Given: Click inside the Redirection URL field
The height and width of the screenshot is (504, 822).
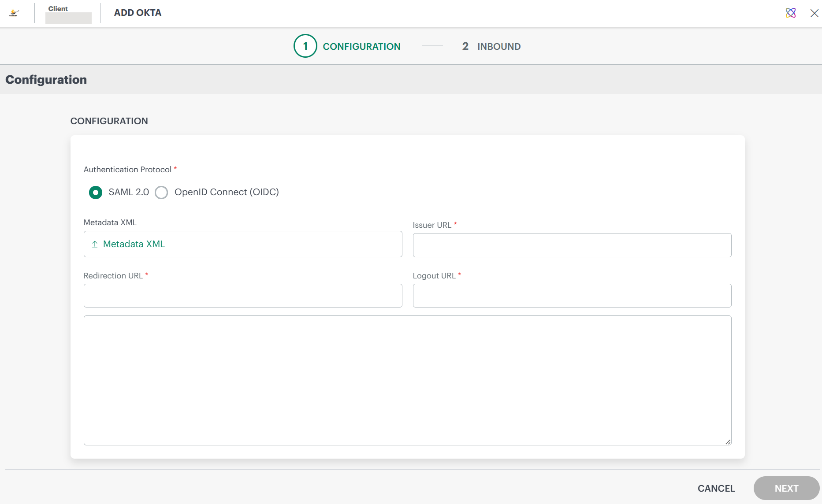Looking at the screenshot, I should (242, 296).
